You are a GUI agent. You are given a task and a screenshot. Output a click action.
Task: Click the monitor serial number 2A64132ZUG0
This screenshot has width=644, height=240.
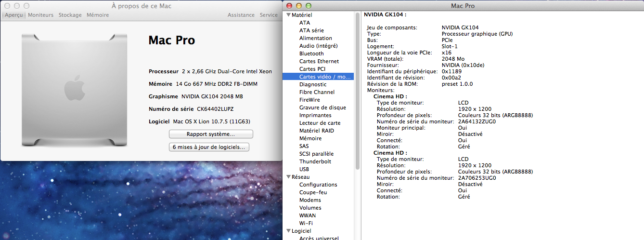(x=477, y=121)
